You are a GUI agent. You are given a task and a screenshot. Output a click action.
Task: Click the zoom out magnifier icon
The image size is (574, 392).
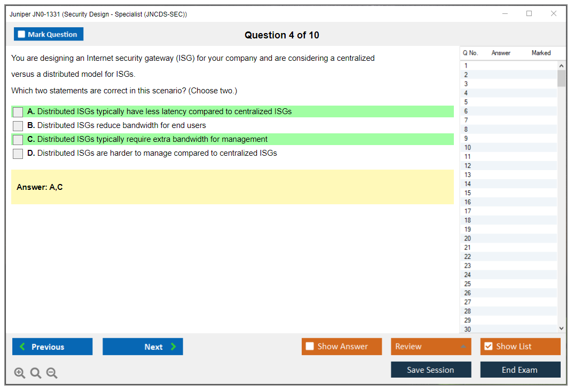point(52,373)
